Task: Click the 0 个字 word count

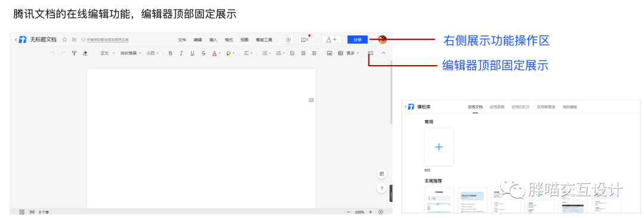Action: click(x=44, y=212)
